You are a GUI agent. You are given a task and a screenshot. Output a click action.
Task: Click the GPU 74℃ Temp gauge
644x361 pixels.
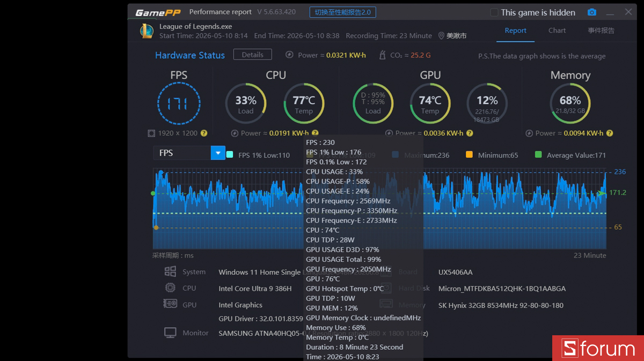pyautogui.click(x=430, y=104)
